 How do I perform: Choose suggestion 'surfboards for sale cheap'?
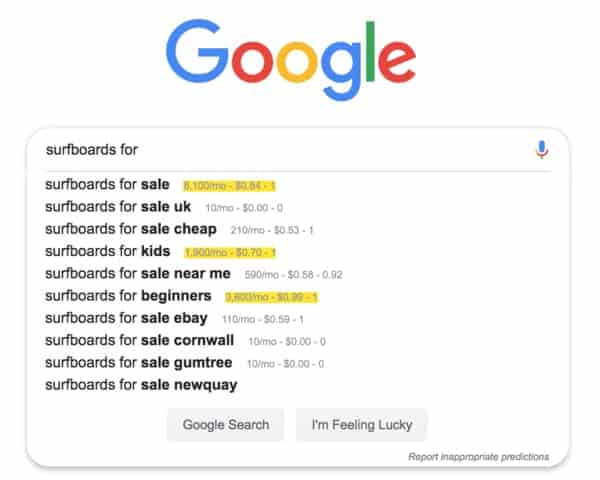pos(131,229)
